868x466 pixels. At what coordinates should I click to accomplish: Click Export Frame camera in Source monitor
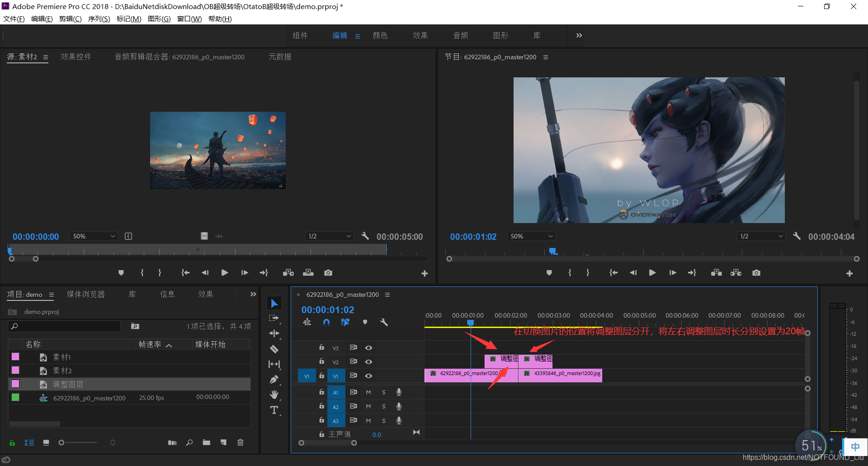coord(328,273)
